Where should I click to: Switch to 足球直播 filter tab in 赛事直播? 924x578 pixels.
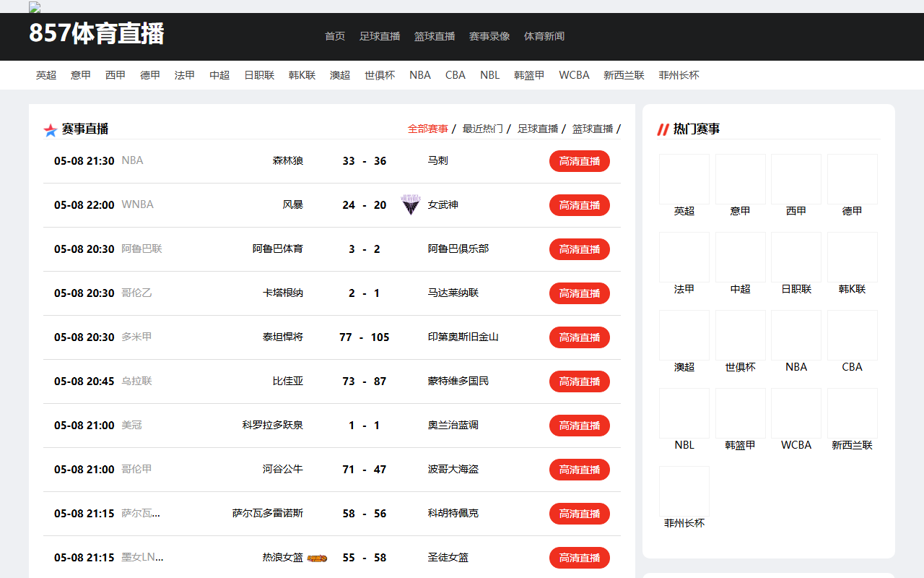pyautogui.click(x=538, y=129)
